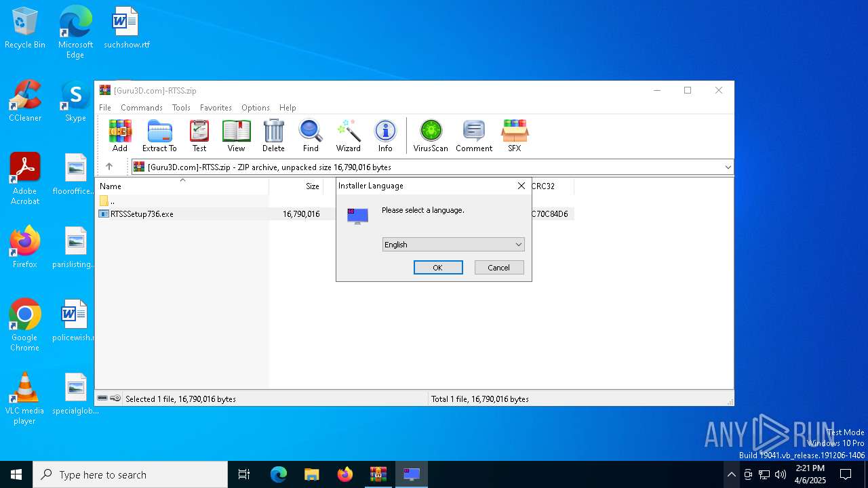Select the policewish desktop Word file

(x=75, y=321)
